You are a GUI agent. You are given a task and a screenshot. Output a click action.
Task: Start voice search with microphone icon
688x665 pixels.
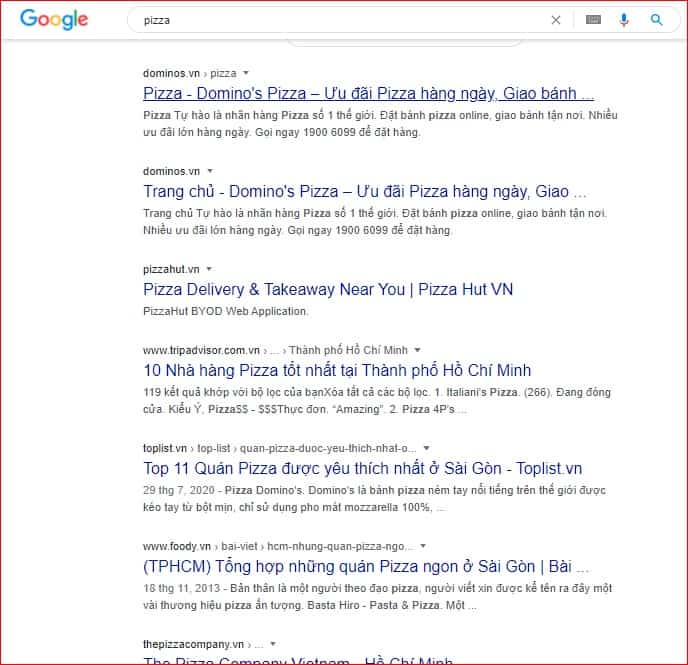pos(624,20)
